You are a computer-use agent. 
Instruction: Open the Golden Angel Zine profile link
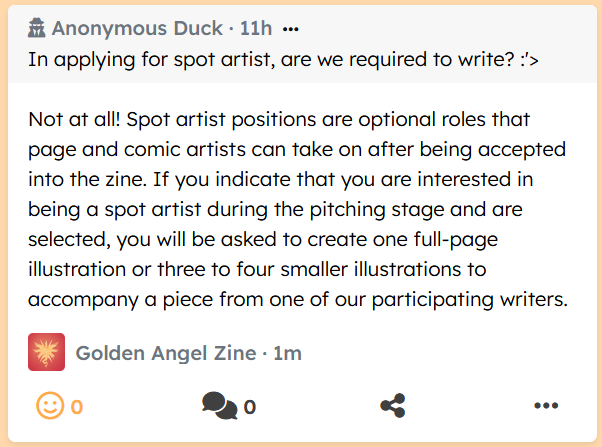point(164,352)
